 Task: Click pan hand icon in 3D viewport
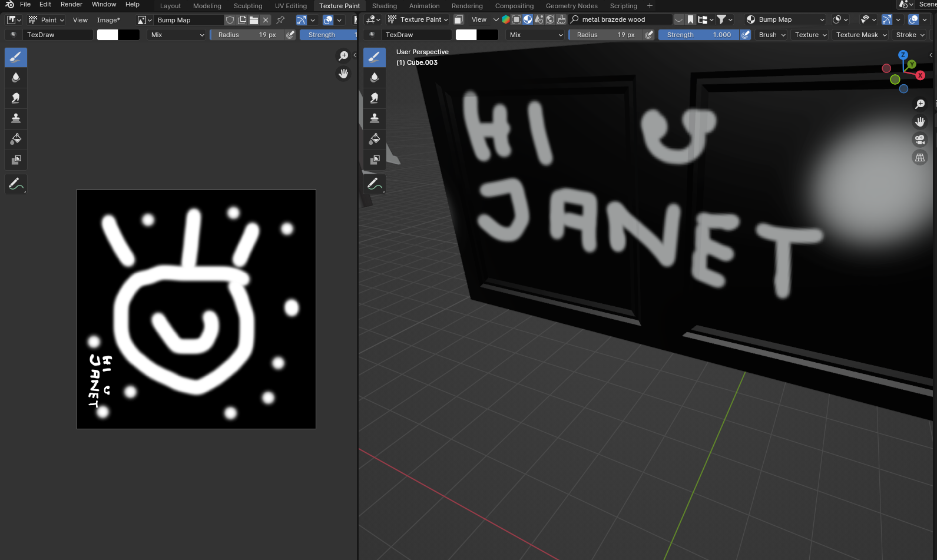click(920, 122)
